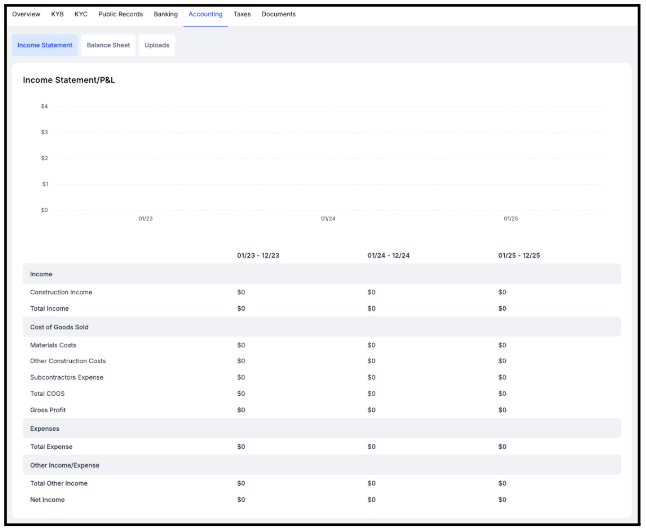Viewport: 646px width, 532px height.
Task: Click the 01/23 - 12/23 column header
Action: [258, 255]
